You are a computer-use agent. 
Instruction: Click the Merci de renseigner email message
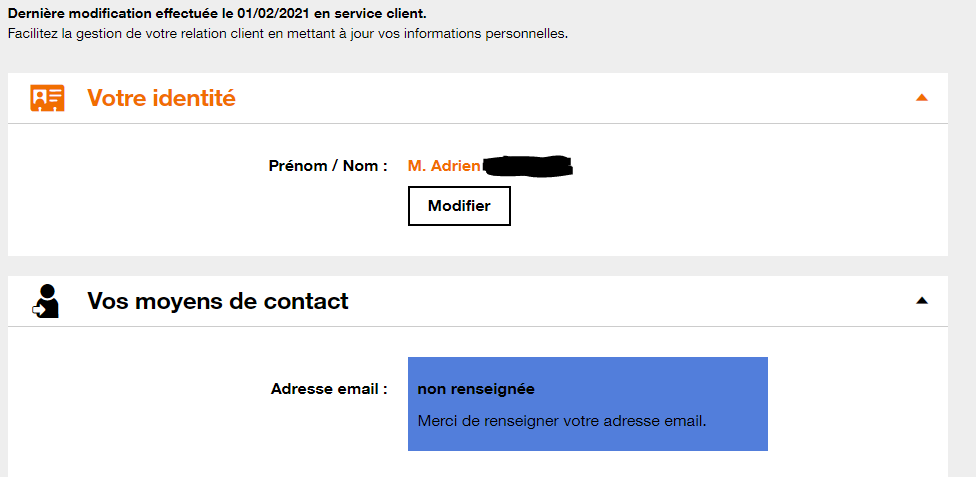point(562,420)
